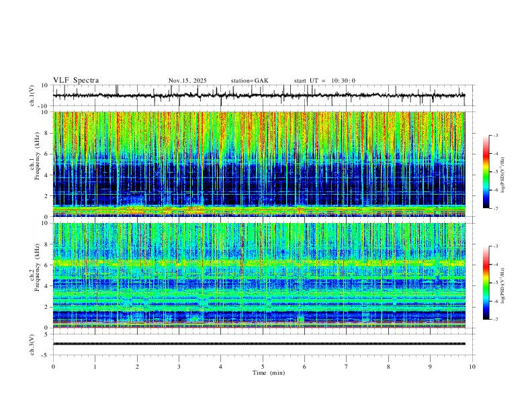Click the time axis tick label '7'
Image resolution: width=532 pixels, height=411 pixels.
click(x=347, y=367)
